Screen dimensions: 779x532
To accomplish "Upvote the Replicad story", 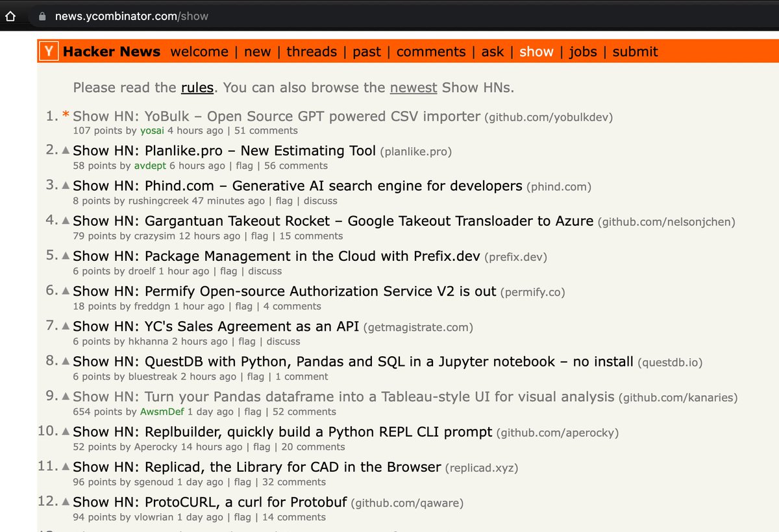I will [66, 466].
